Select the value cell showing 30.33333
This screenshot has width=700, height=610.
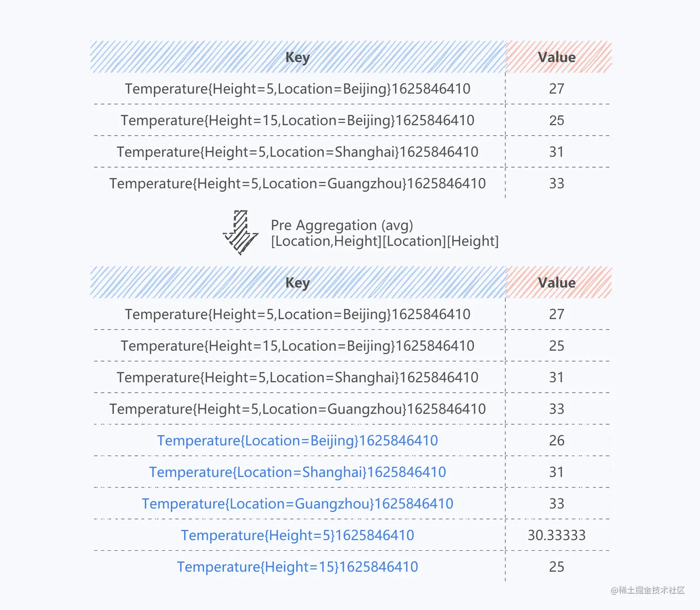click(x=556, y=535)
